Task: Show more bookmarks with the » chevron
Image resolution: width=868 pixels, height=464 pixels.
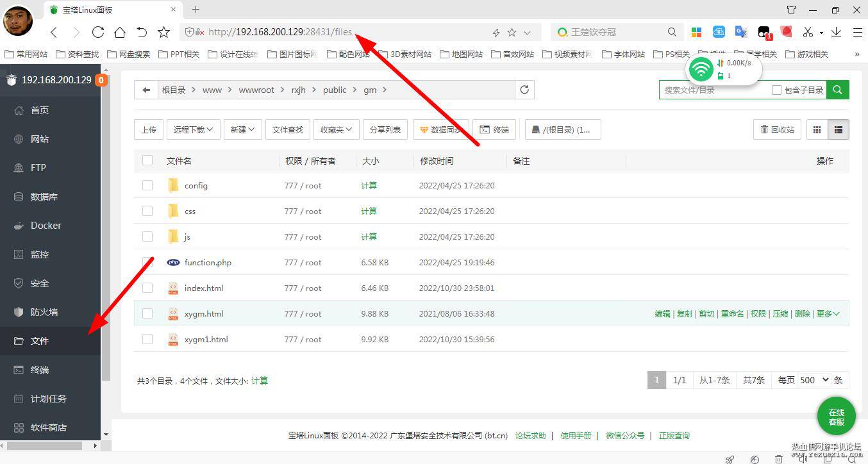Action: [857, 54]
